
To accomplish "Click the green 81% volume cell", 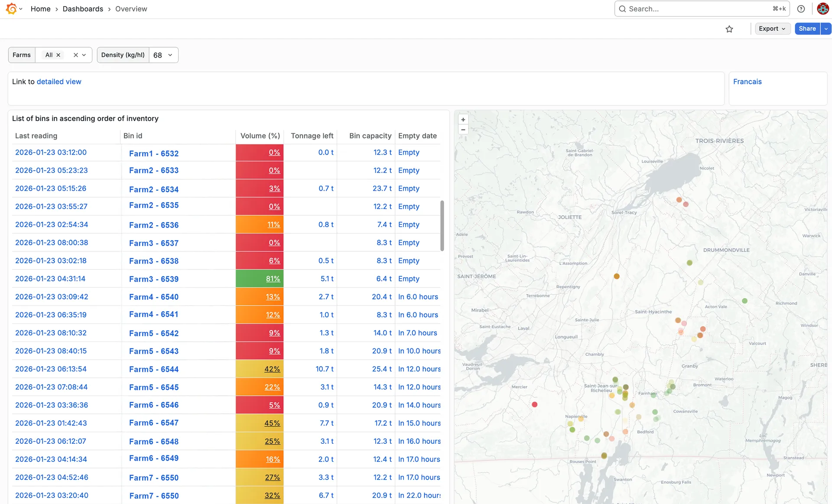I will 260,279.
